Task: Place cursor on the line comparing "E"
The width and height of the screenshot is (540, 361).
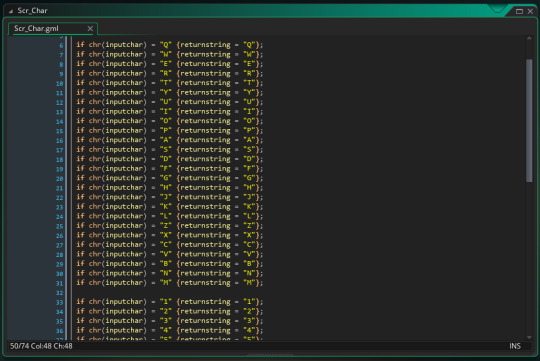Action: (169, 64)
